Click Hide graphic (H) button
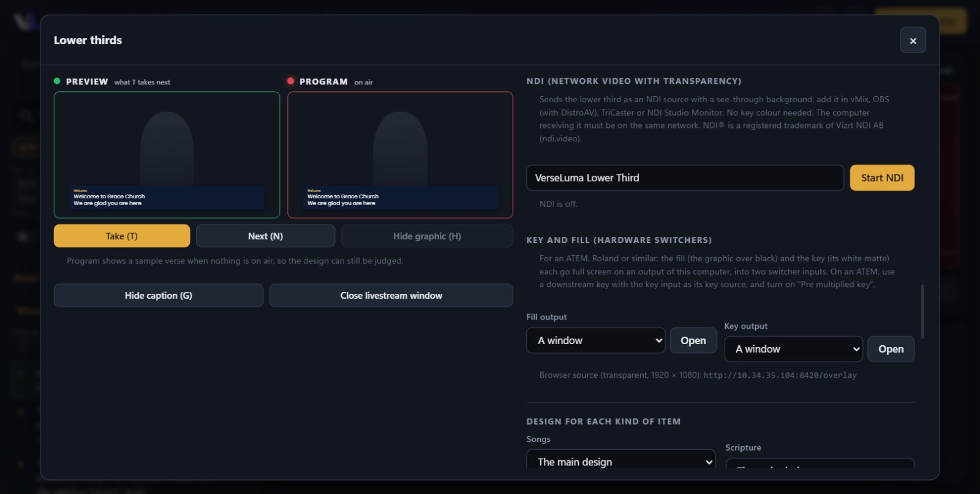Screen dimensions: 980x494 (x=427, y=236)
